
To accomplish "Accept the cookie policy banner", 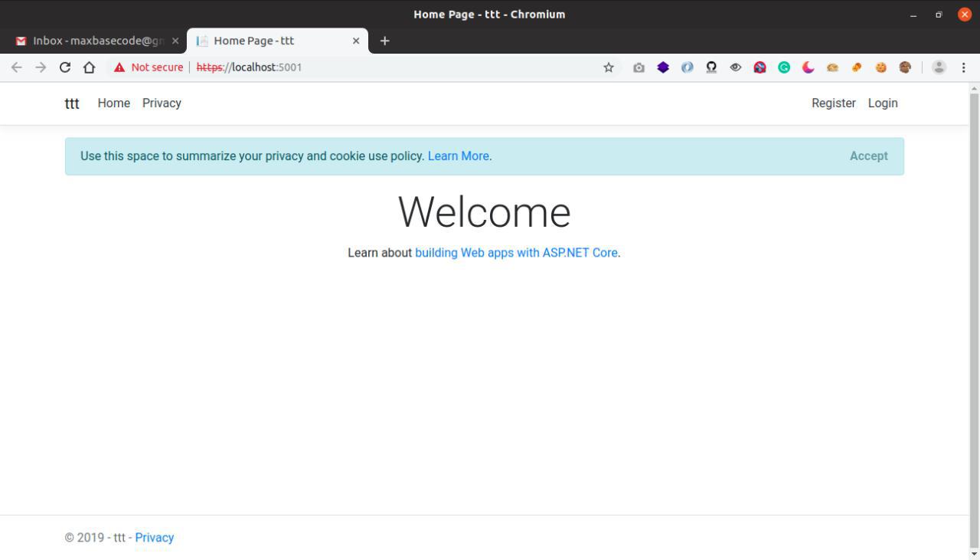I will point(868,156).
